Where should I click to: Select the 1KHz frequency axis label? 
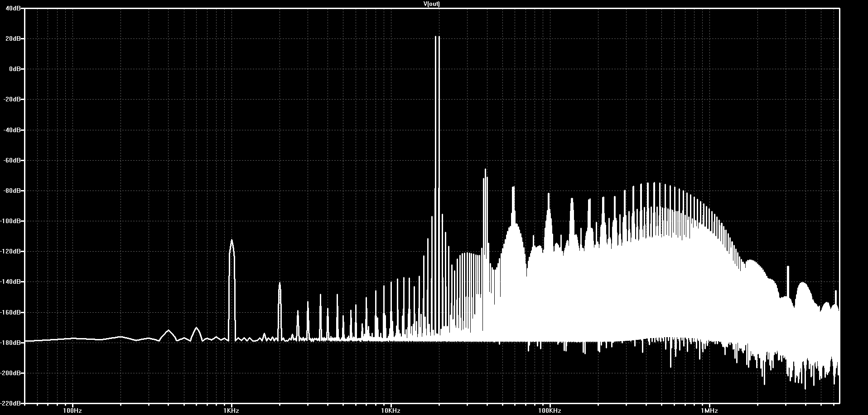click(231, 411)
